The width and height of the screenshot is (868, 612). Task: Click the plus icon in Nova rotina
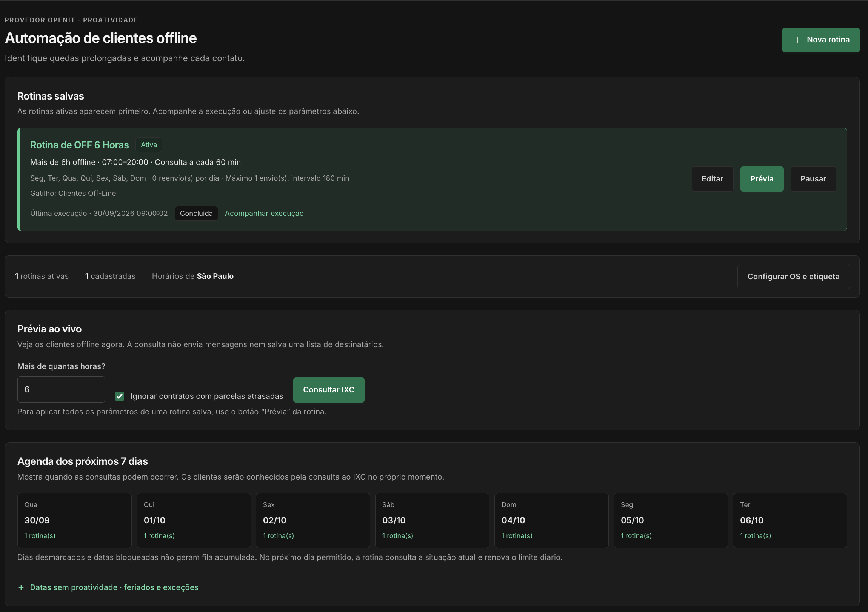[x=797, y=40]
